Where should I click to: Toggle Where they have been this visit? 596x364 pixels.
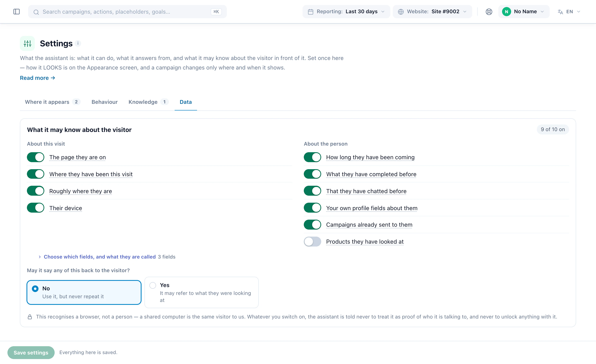[x=36, y=174]
